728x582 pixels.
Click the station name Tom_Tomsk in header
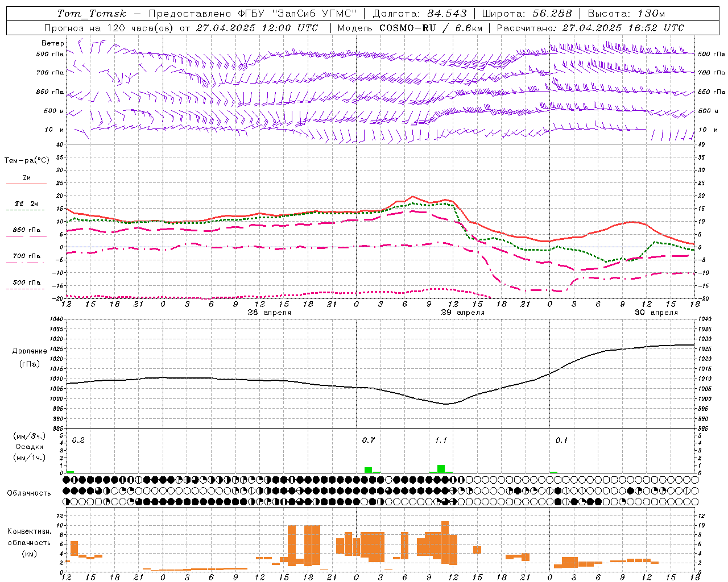point(92,14)
